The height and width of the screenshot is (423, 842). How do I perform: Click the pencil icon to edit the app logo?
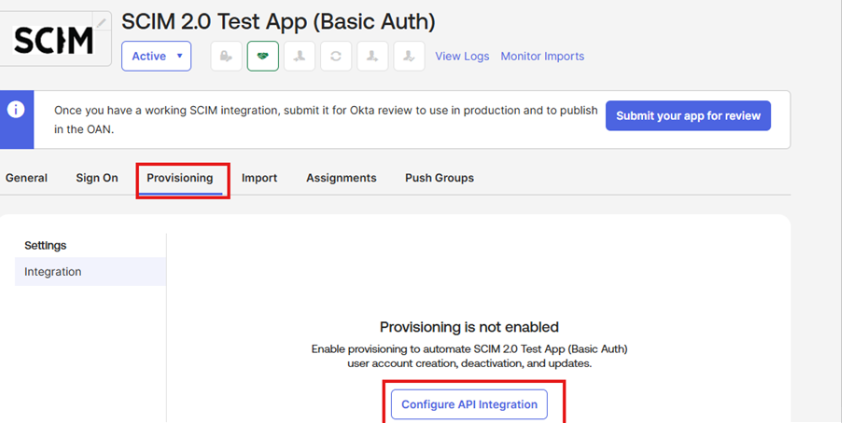click(x=102, y=21)
